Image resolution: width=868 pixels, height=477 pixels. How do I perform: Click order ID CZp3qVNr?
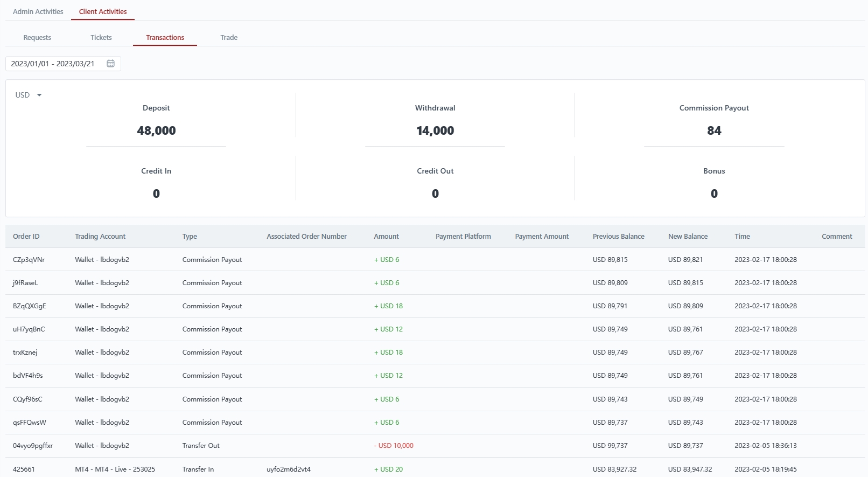tap(29, 259)
